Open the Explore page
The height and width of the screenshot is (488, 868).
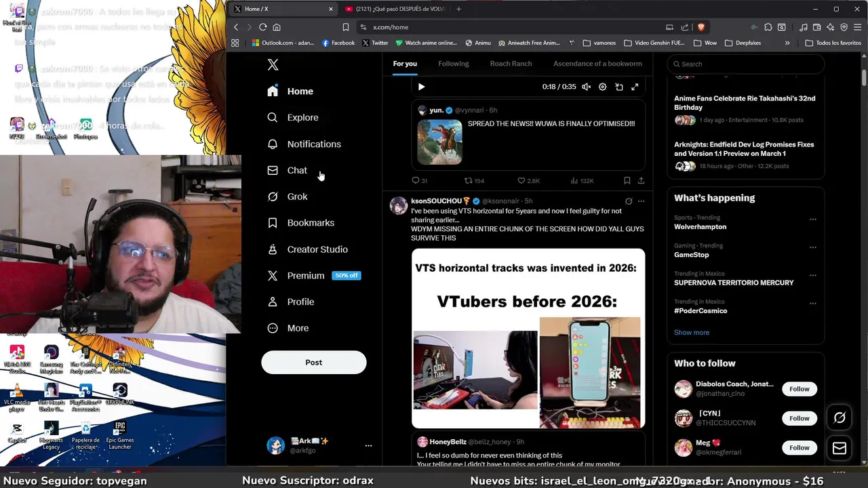(292, 117)
